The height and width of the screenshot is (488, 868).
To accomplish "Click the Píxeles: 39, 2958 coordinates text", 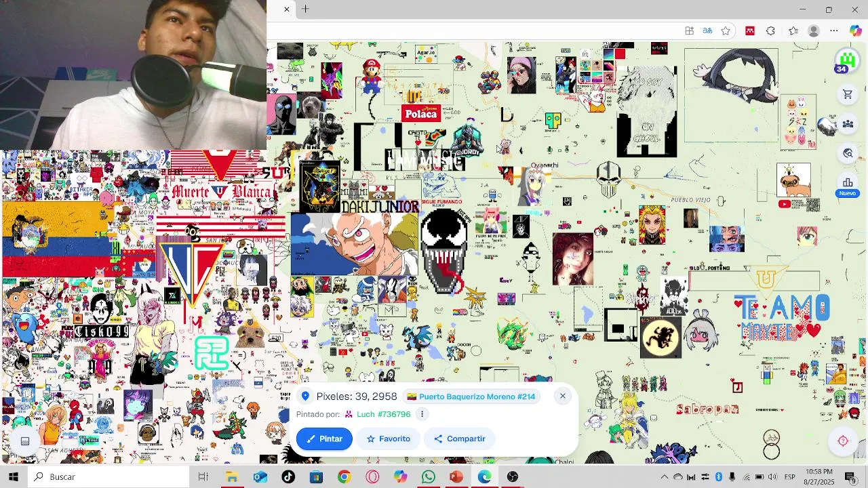I will click(357, 396).
